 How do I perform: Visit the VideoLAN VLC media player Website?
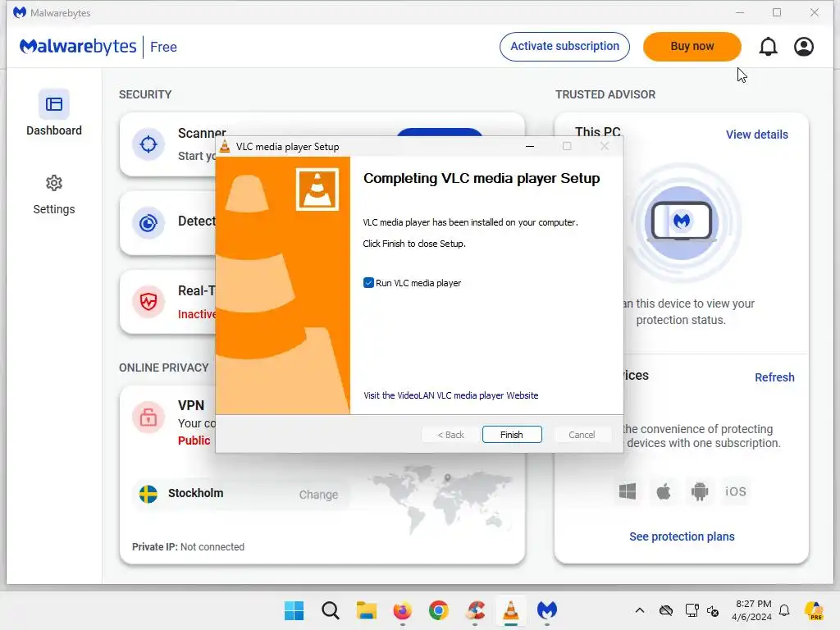(450, 395)
